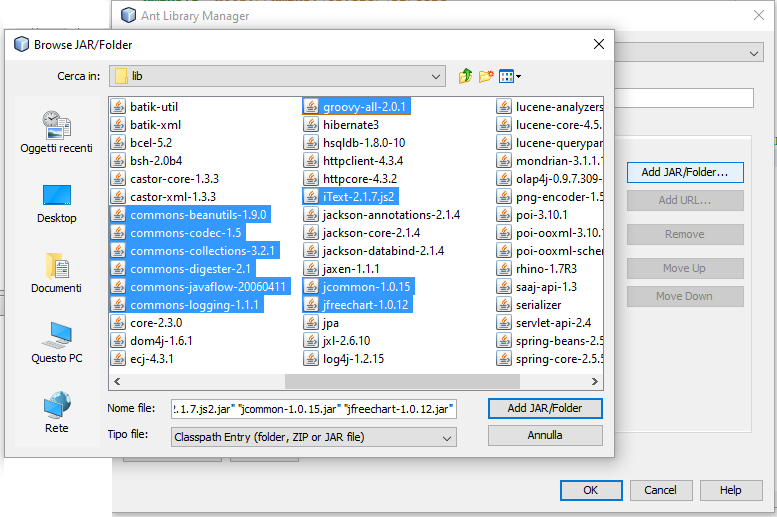Select batik-xml file
The image size is (777, 517).
146,125
